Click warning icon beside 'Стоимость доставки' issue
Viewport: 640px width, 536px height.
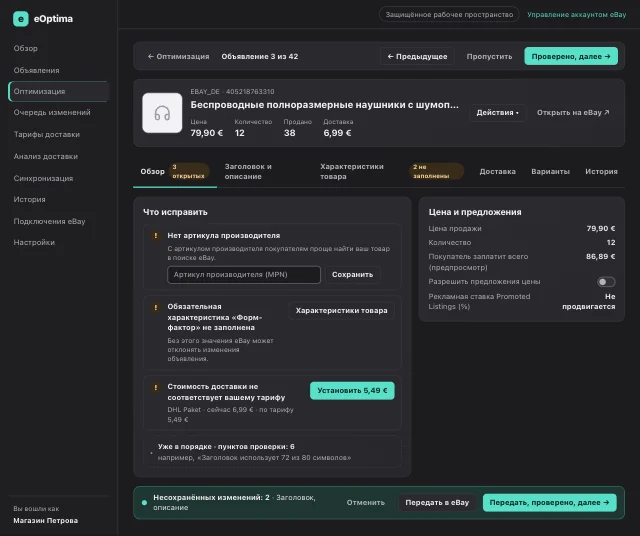[x=156, y=387]
